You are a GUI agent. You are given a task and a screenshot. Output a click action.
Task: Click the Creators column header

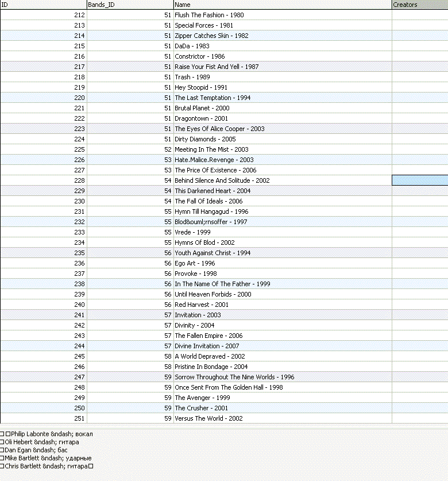[419, 5]
